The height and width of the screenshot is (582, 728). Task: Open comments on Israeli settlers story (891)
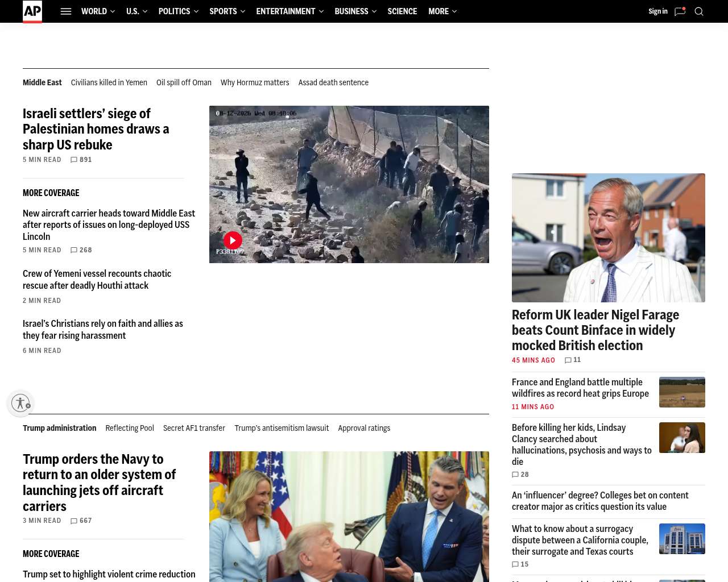(x=81, y=160)
